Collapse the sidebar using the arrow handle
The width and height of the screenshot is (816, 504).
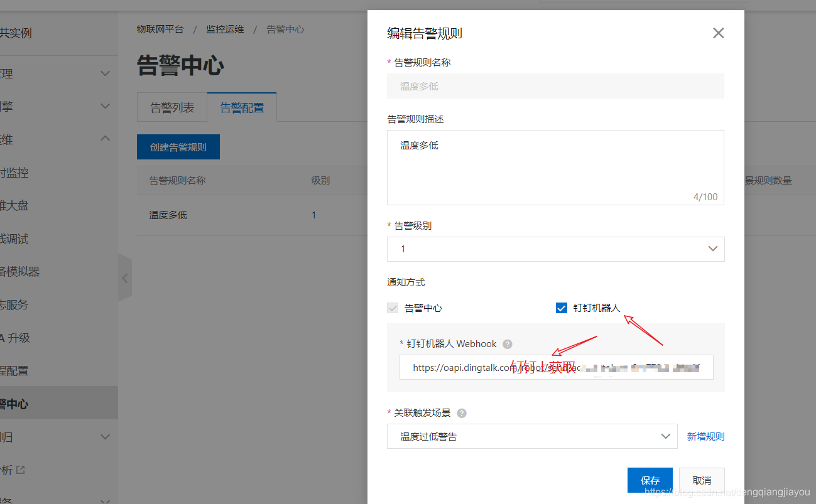(125, 277)
